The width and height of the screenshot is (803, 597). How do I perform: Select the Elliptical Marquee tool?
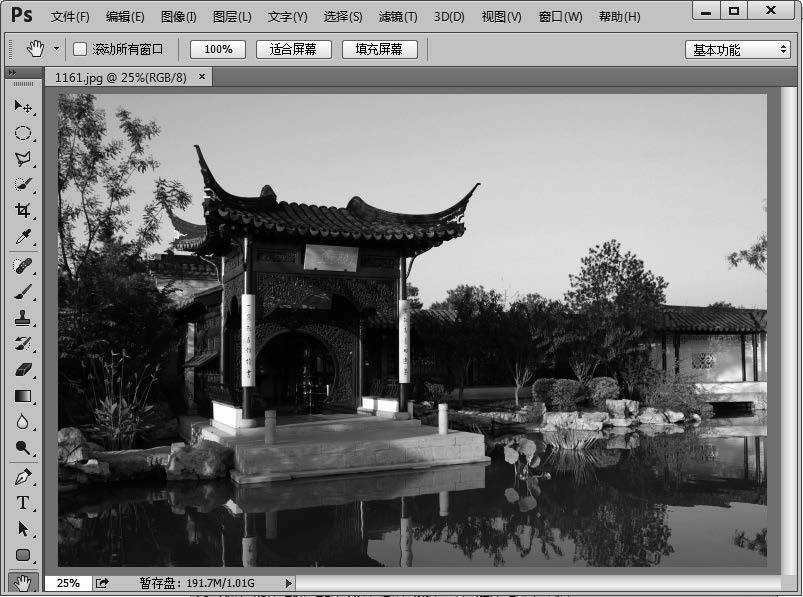coord(22,133)
